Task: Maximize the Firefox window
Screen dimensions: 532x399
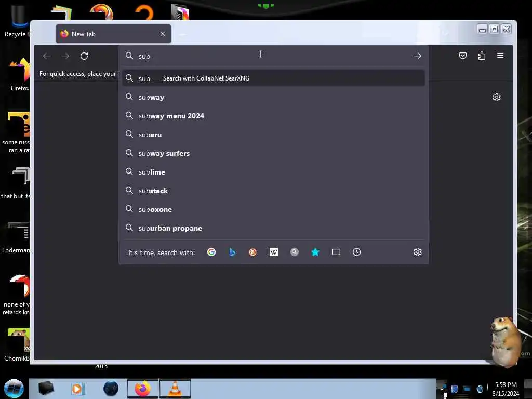Action: (x=495, y=29)
